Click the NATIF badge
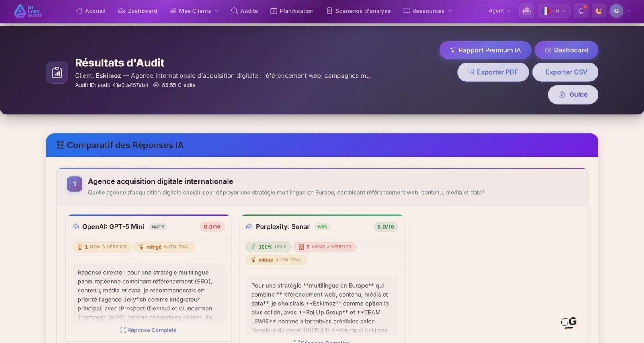 coord(158,227)
